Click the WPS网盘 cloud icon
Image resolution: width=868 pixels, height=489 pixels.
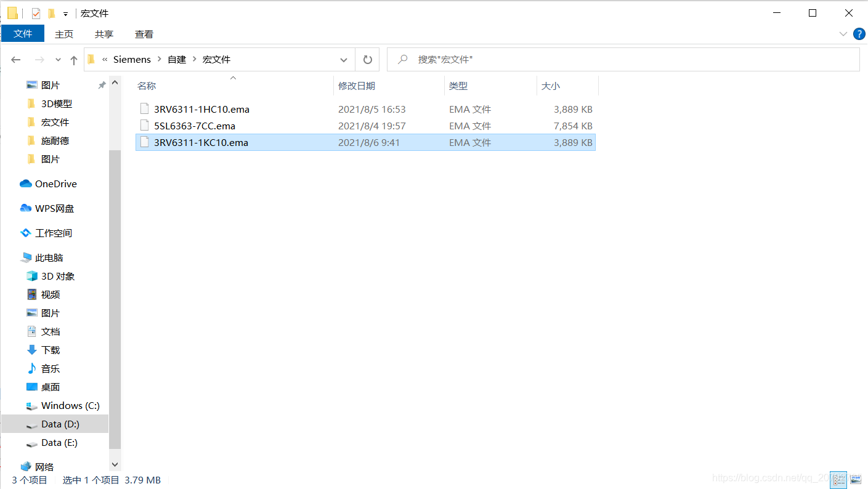pyautogui.click(x=26, y=208)
